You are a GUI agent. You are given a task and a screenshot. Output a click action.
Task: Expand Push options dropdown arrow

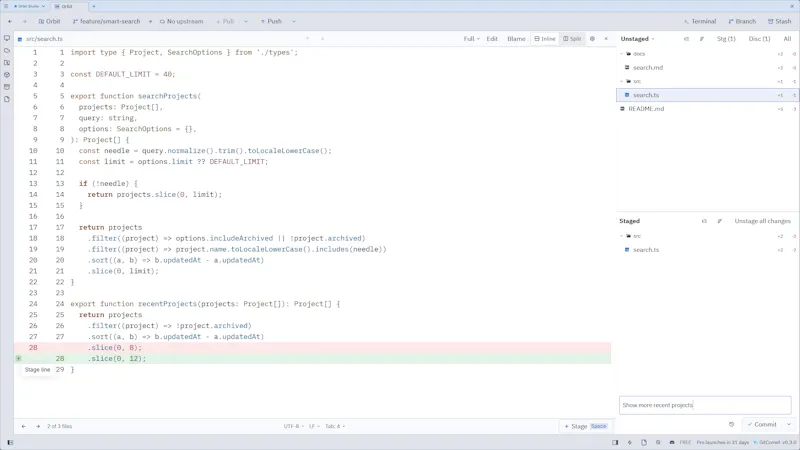pyautogui.click(x=294, y=21)
